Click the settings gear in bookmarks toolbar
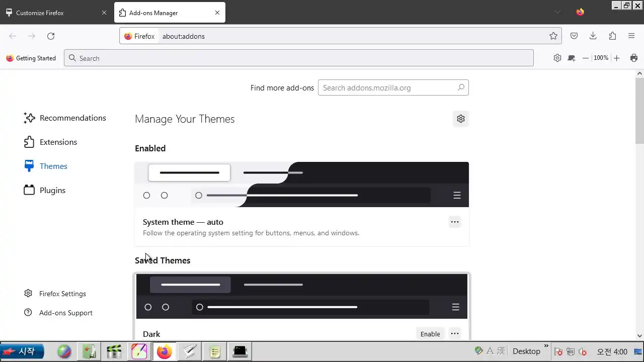Image resolution: width=644 pixels, height=362 pixels. click(x=557, y=58)
